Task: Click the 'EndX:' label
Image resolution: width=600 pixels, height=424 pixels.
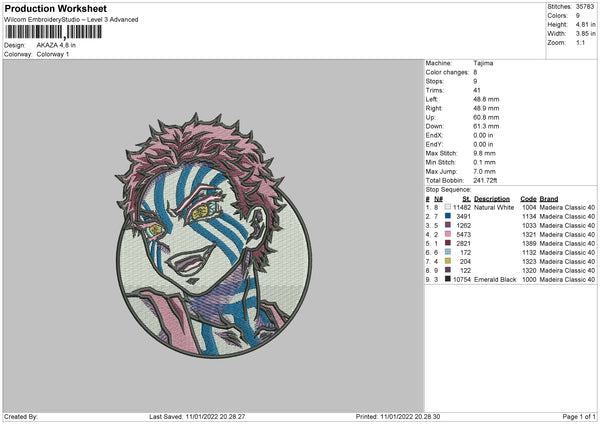Action: [434, 135]
